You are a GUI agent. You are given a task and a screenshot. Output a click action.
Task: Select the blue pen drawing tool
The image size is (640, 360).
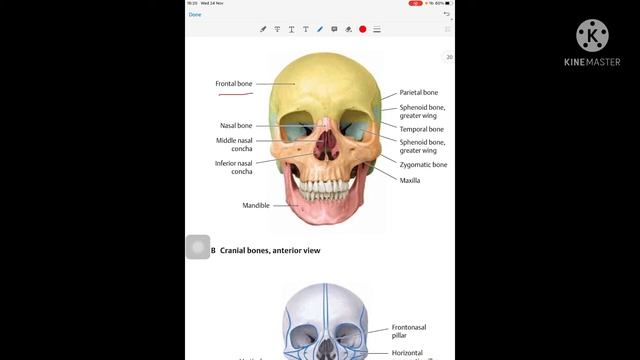pyautogui.click(x=320, y=29)
